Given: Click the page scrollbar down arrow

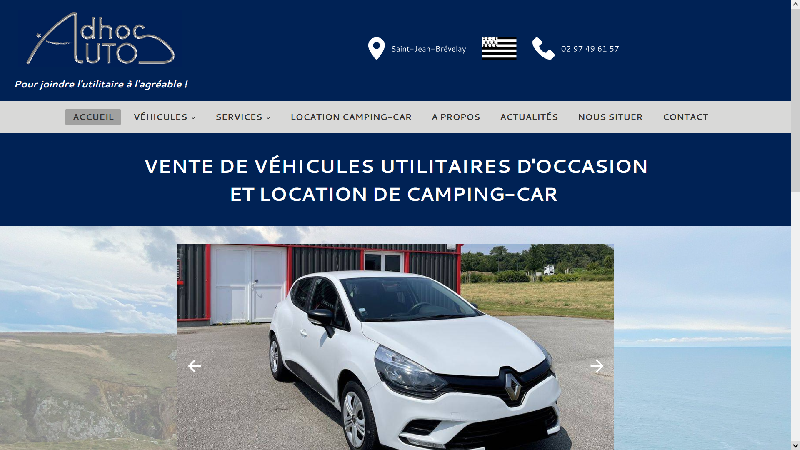Looking at the screenshot, I should (795, 445).
